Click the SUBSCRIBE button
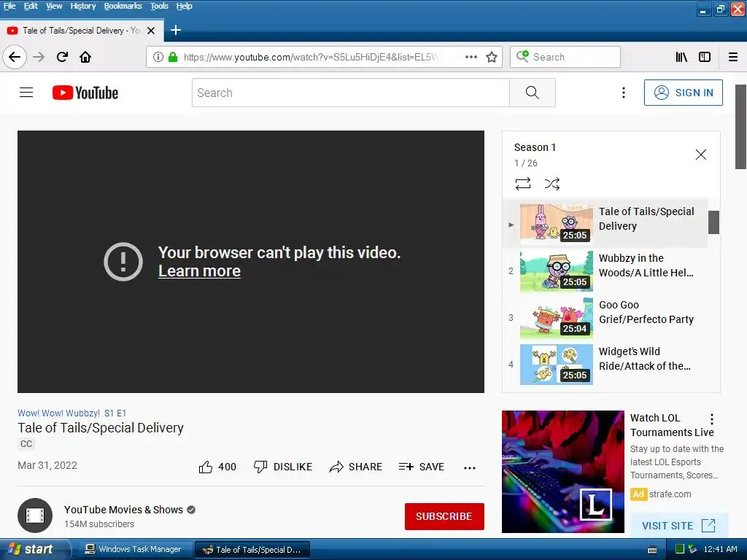Viewport: 747px width, 560px height. point(444,516)
